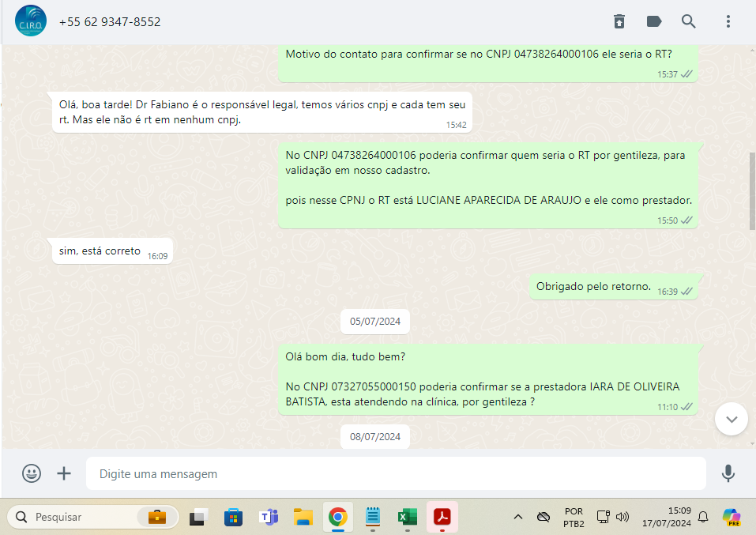Open the three-dot chat menu
This screenshot has height=535, width=756.
pyautogui.click(x=728, y=21)
